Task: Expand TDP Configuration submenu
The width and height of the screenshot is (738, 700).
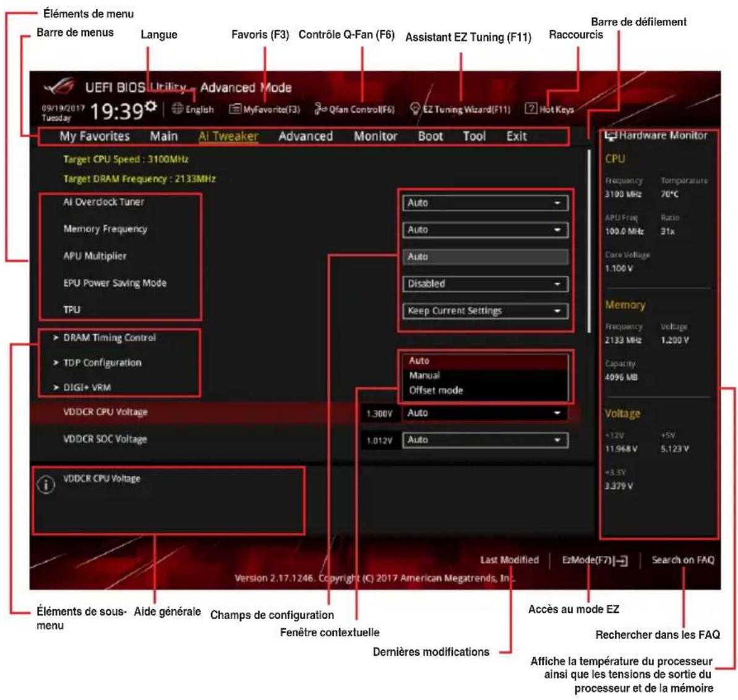Action: click(x=97, y=363)
